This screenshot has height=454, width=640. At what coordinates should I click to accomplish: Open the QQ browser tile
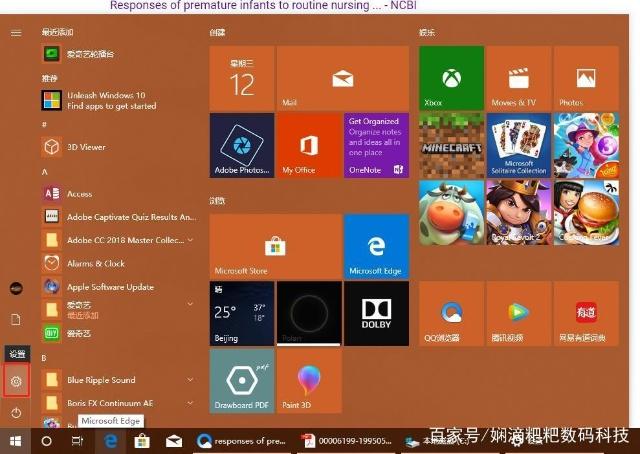click(x=451, y=314)
